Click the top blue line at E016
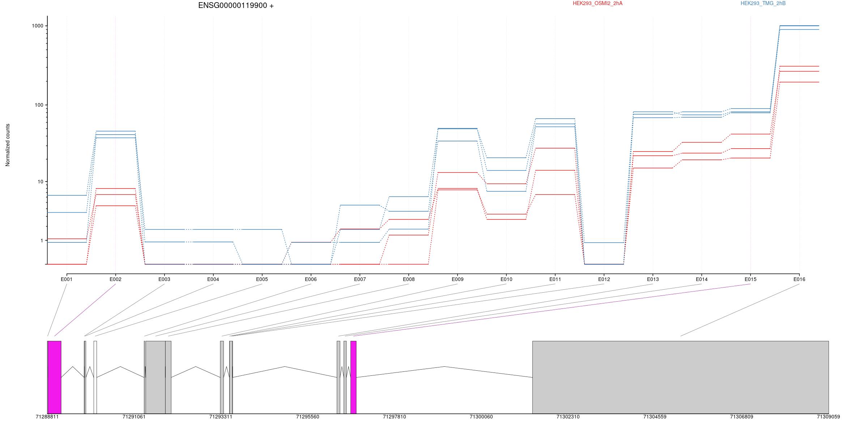 coord(799,26)
